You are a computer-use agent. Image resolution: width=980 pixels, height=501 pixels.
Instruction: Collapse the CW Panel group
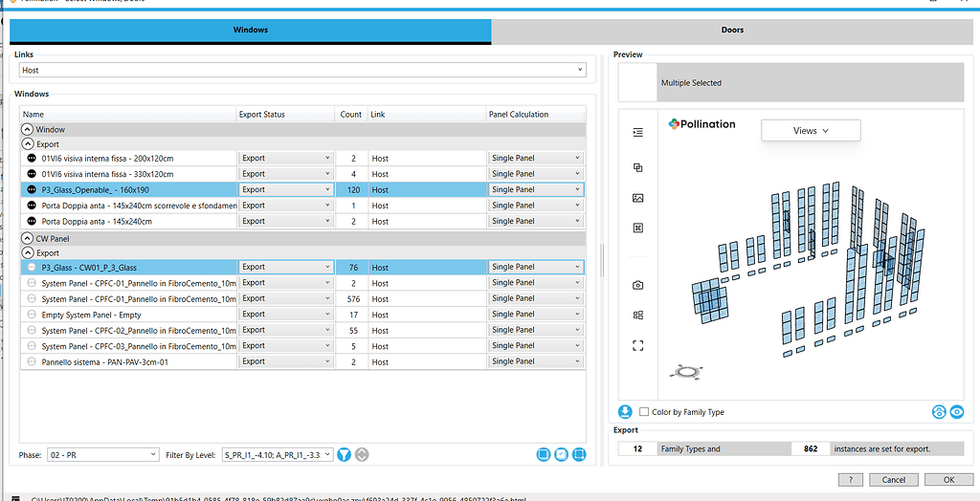click(x=28, y=239)
